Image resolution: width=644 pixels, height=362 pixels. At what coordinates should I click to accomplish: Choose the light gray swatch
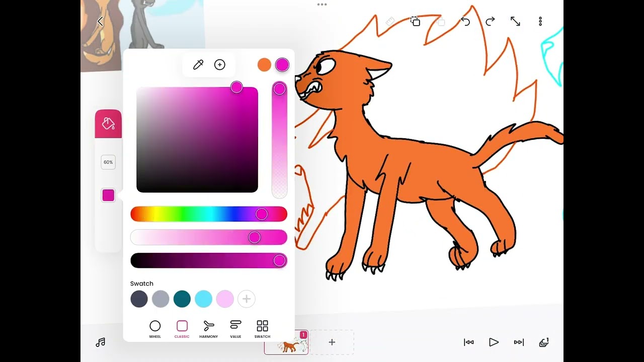tap(160, 299)
